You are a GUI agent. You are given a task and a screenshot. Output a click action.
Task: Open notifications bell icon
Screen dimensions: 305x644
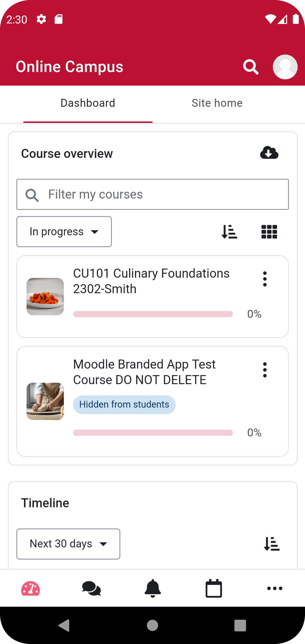click(x=152, y=588)
